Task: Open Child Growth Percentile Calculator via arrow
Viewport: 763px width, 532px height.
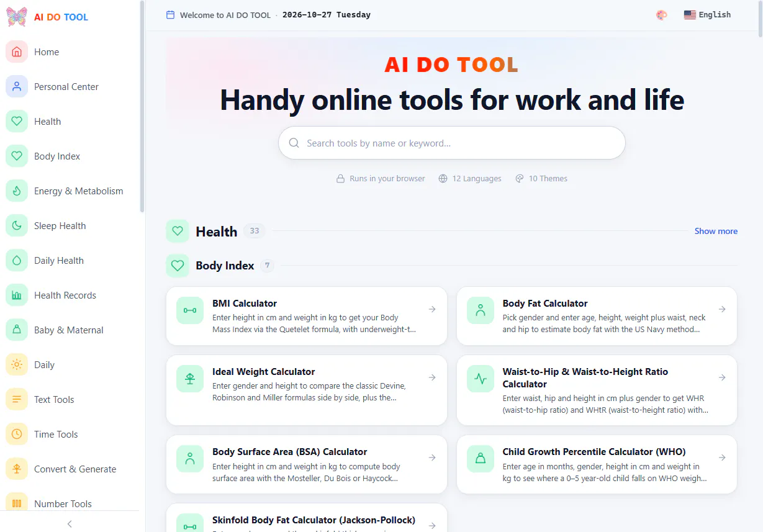Action: [x=722, y=458]
